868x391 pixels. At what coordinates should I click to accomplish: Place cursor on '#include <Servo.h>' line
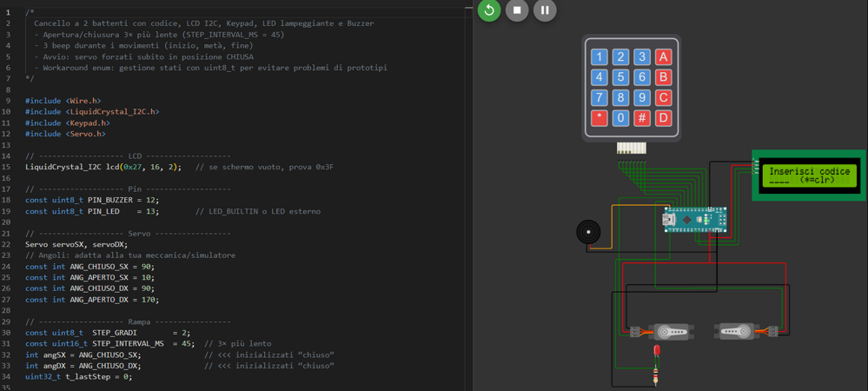65,134
